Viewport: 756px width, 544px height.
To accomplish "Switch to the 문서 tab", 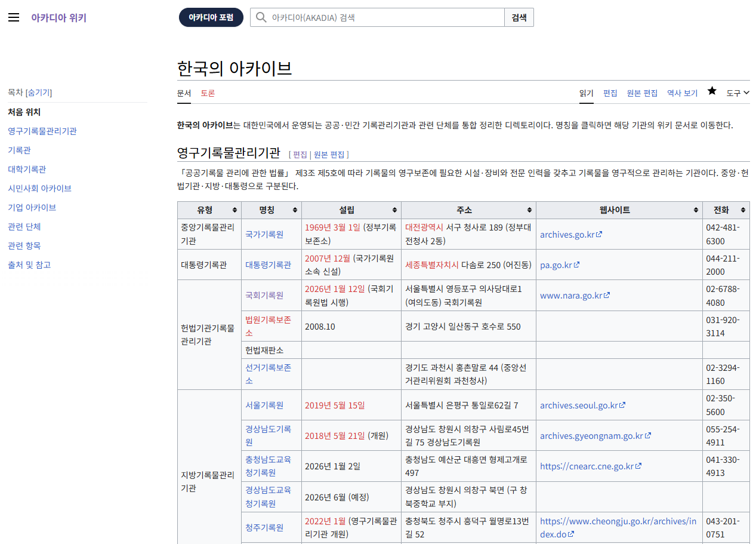I will pos(184,93).
